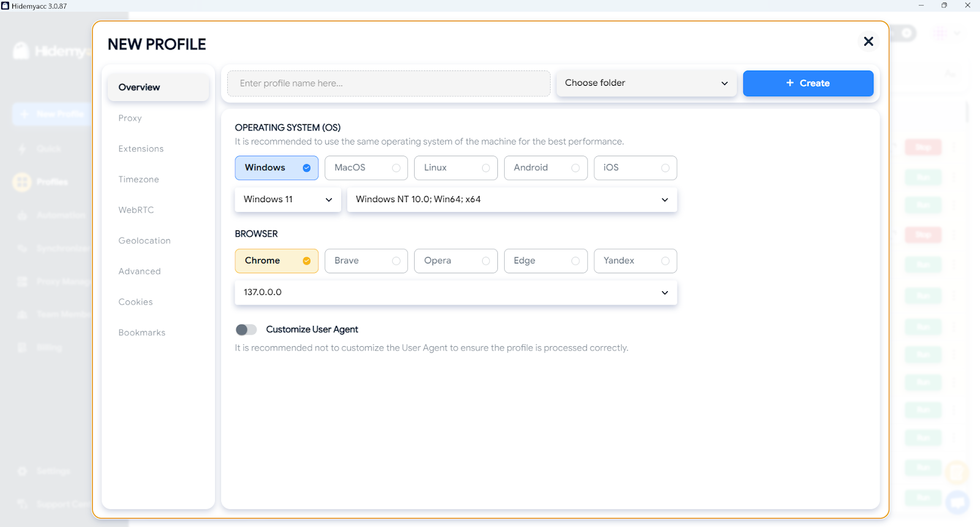The image size is (980, 527).
Task: Select the Brave browser option
Action: click(366, 261)
